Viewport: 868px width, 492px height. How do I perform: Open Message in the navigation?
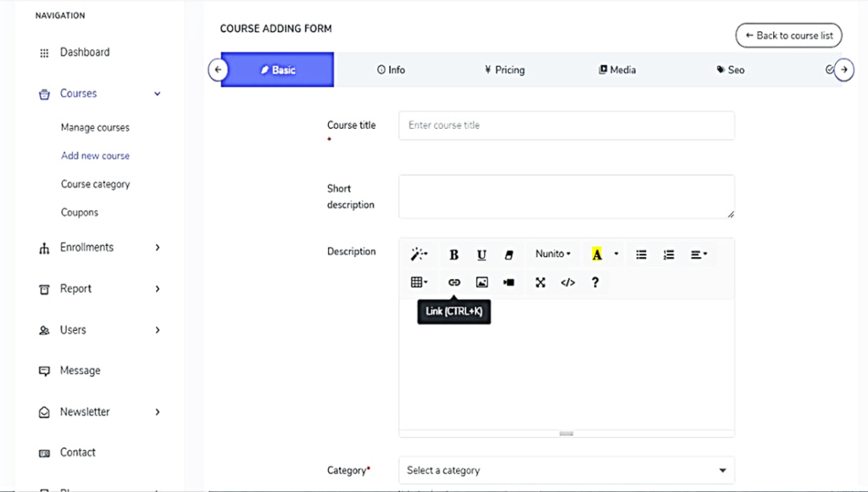click(x=81, y=371)
